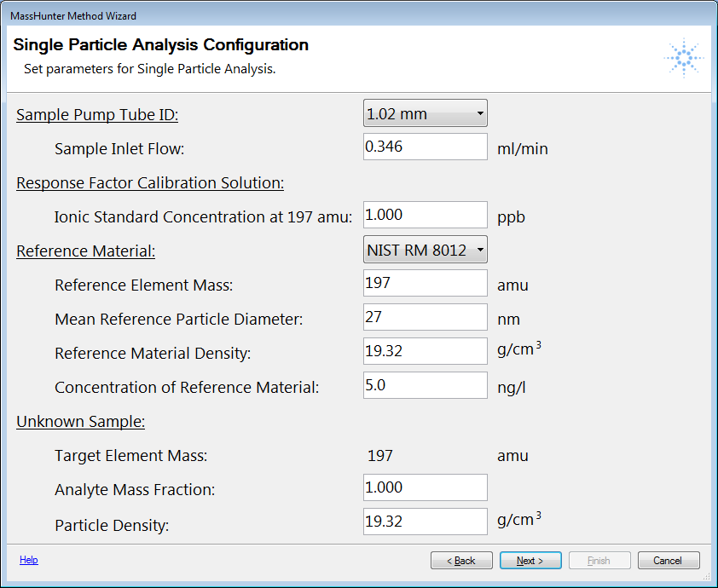Proceed with the Next button
This screenshot has height=588, width=718.
tap(530, 561)
